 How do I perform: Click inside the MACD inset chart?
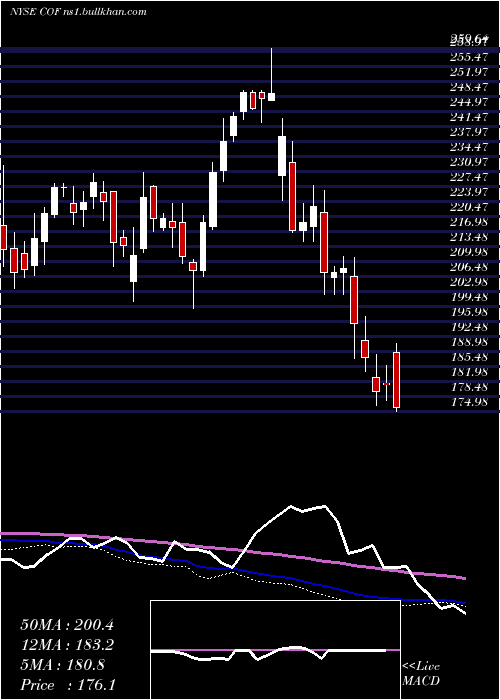coord(275,650)
